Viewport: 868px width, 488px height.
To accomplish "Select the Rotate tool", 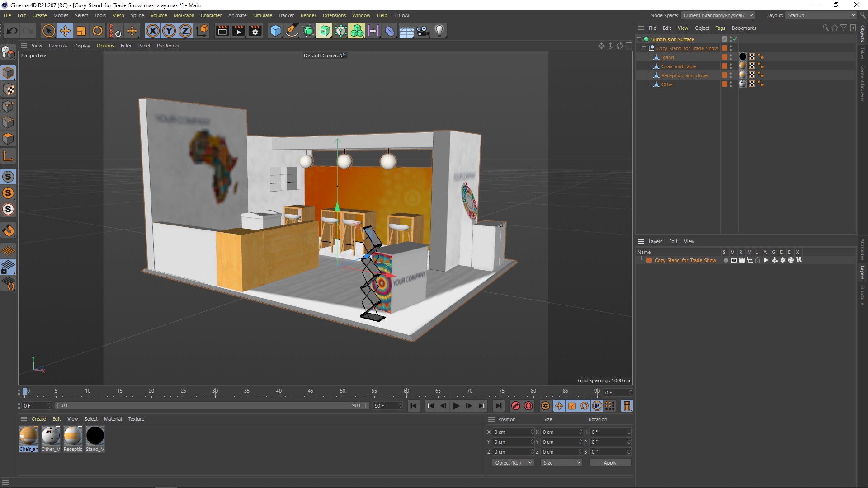I will tap(98, 31).
